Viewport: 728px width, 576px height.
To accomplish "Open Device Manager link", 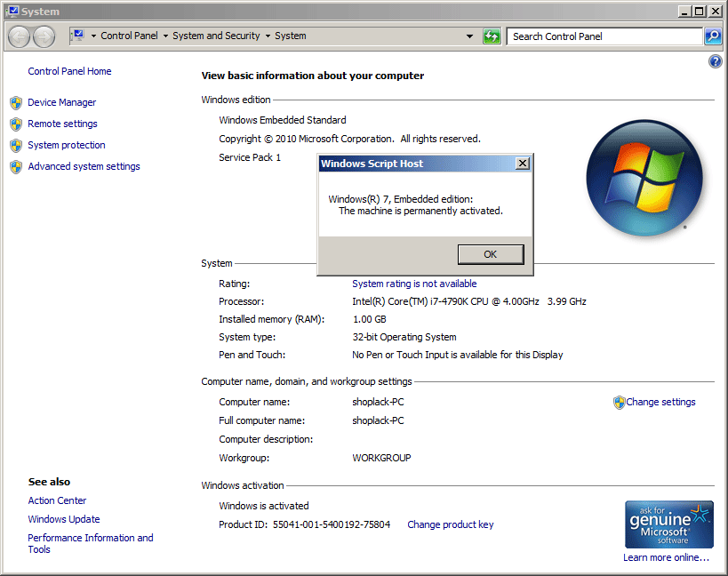I will point(61,102).
